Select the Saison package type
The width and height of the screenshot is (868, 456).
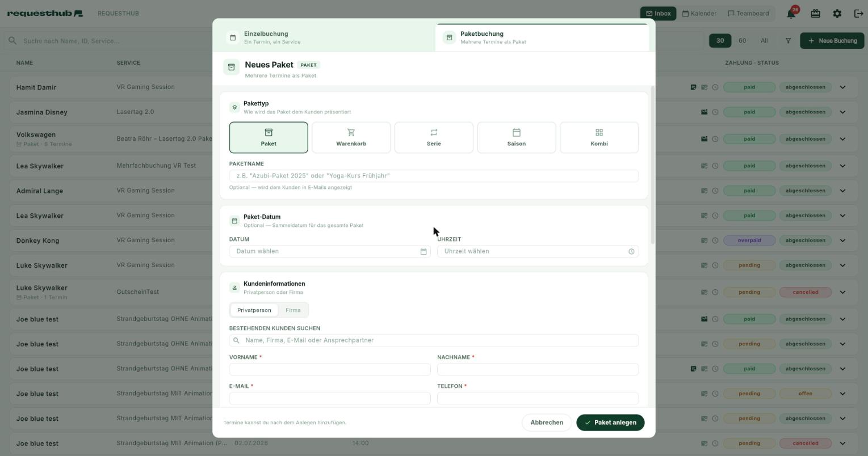point(516,137)
